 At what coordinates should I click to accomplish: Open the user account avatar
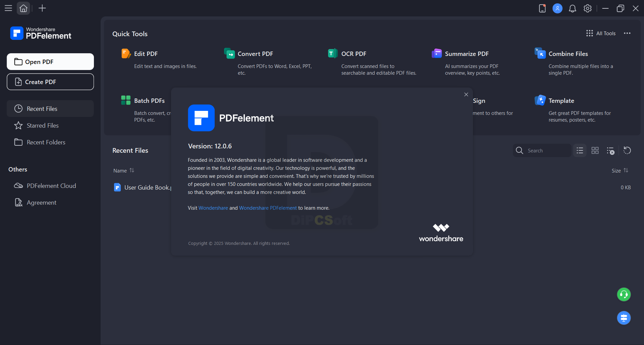click(557, 8)
